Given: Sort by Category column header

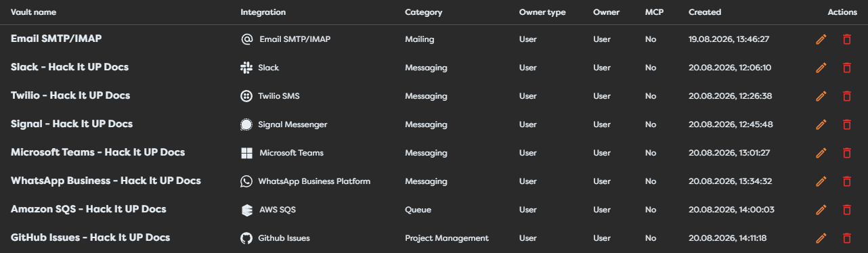Looking at the screenshot, I should click(x=424, y=12).
